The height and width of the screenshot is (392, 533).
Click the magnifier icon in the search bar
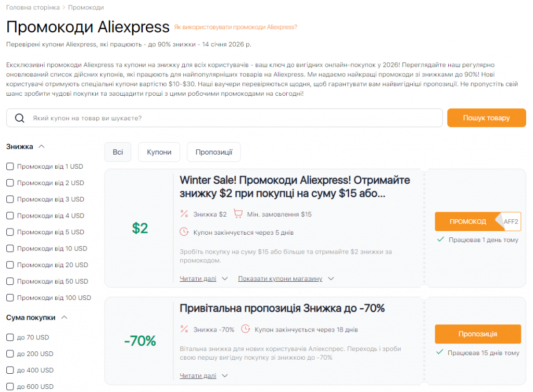pyautogui.click(x=20, y=118)
